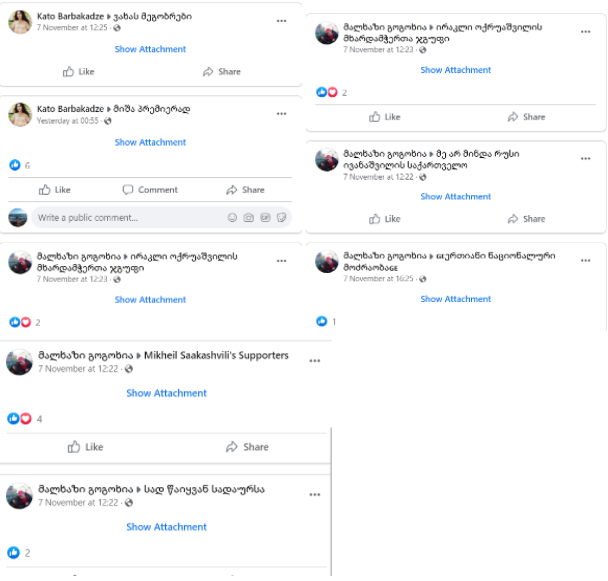Click the GIF icon in the comment box

tap(265, 218)
